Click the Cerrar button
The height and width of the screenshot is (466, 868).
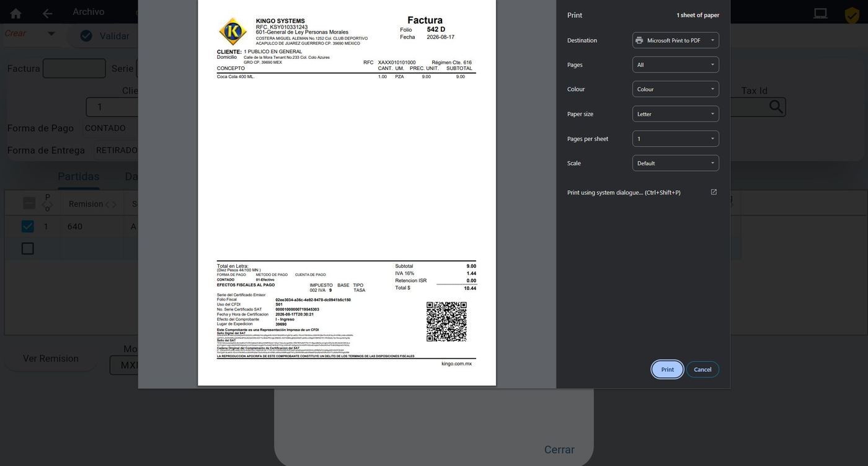(559, 450)
